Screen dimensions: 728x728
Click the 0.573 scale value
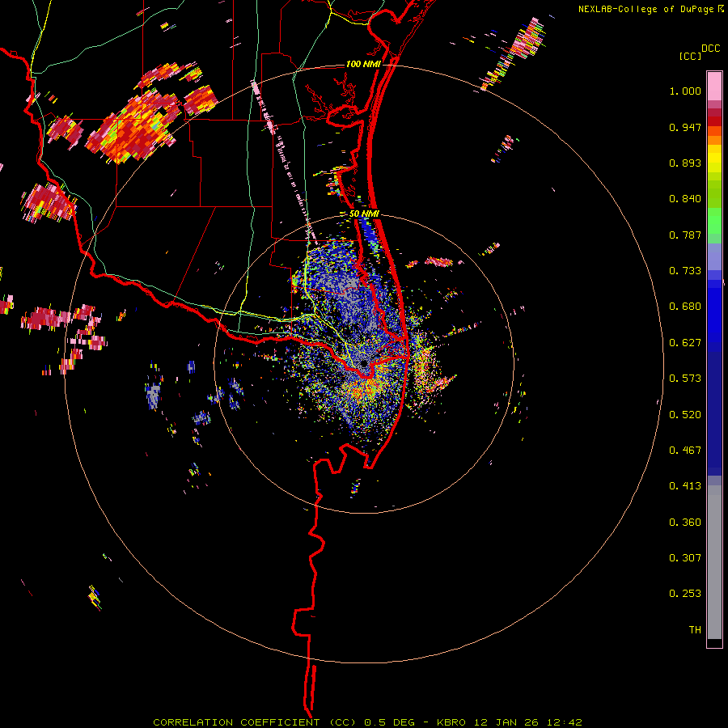pyautogui.click(x=685, y=379)
